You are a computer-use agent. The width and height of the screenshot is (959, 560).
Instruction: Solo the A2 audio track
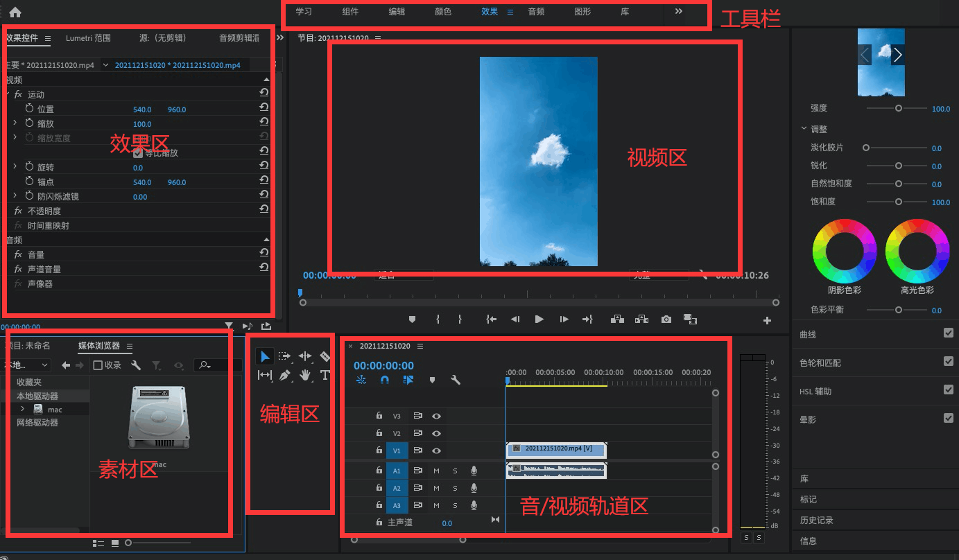(455, 488)
